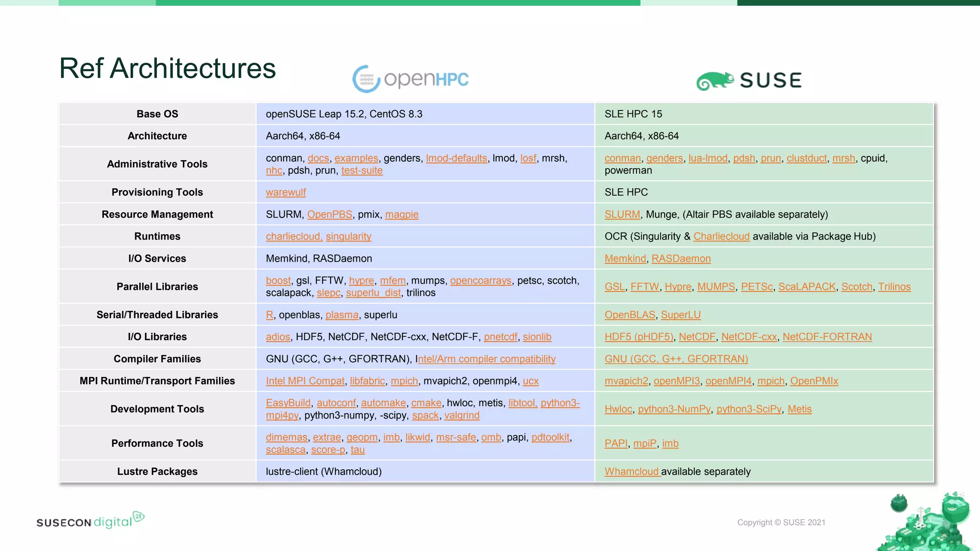Open the scalasca link
The image size is (980, 551).
tap(286, 450)
